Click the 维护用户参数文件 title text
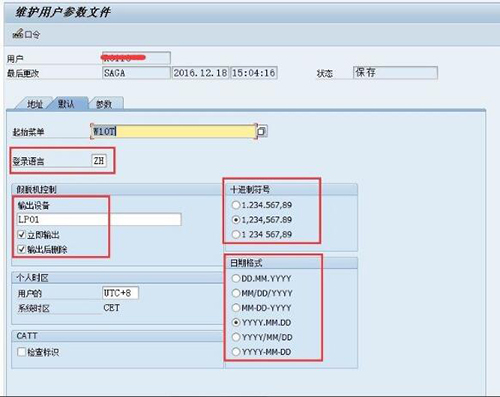This screenshot has width=500, height=397. pyautogui.click(x=63, y=12)
